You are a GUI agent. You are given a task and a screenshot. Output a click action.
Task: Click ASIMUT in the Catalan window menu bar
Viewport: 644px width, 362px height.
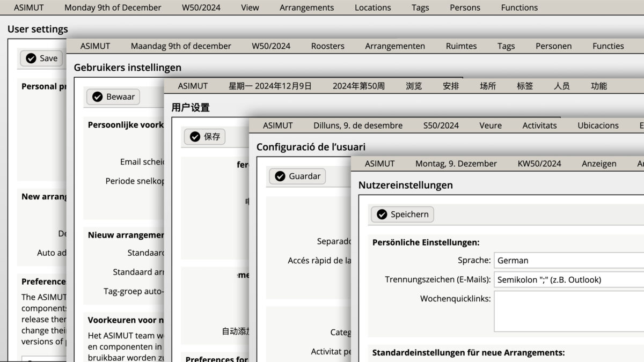[277, 125]
